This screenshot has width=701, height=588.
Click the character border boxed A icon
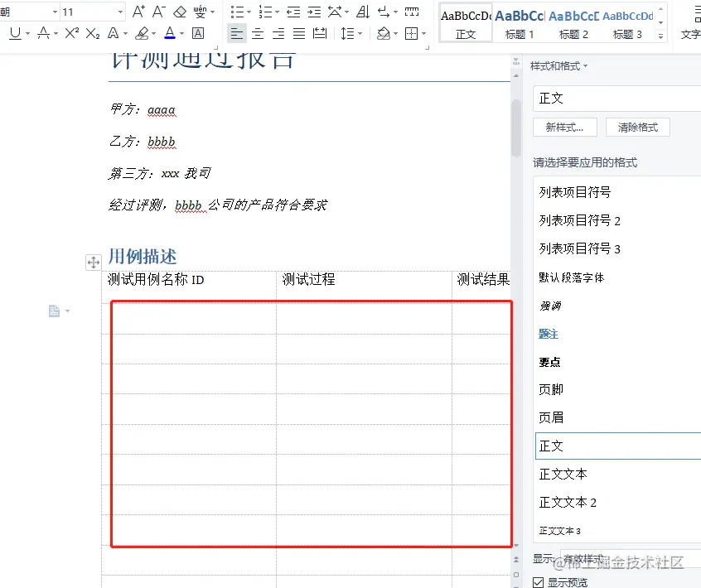coord(198,33)
